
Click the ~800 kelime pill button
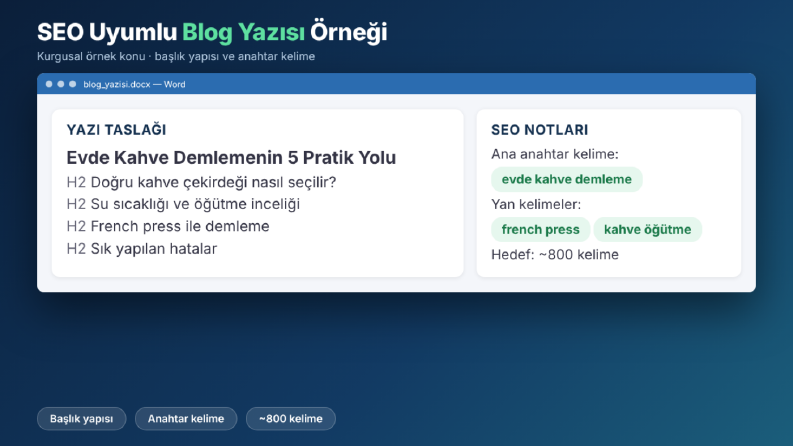(x=291, y=419)
